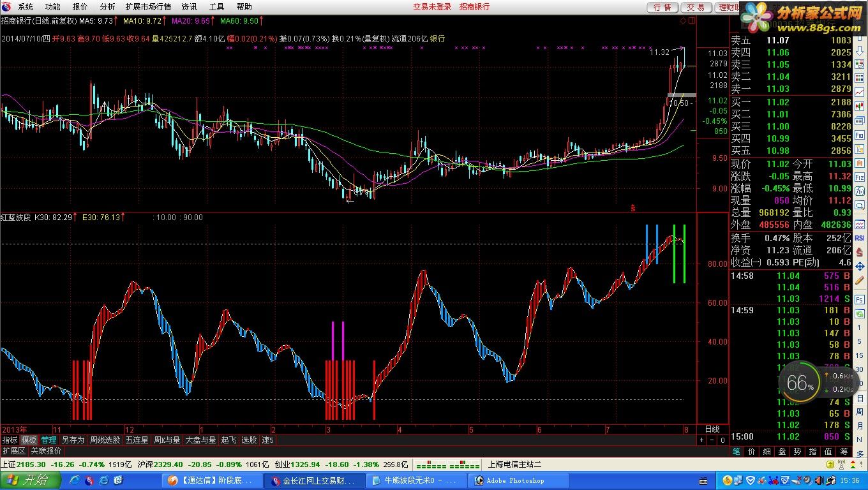Select the 盘 tab in tick panel

(782, 451)
